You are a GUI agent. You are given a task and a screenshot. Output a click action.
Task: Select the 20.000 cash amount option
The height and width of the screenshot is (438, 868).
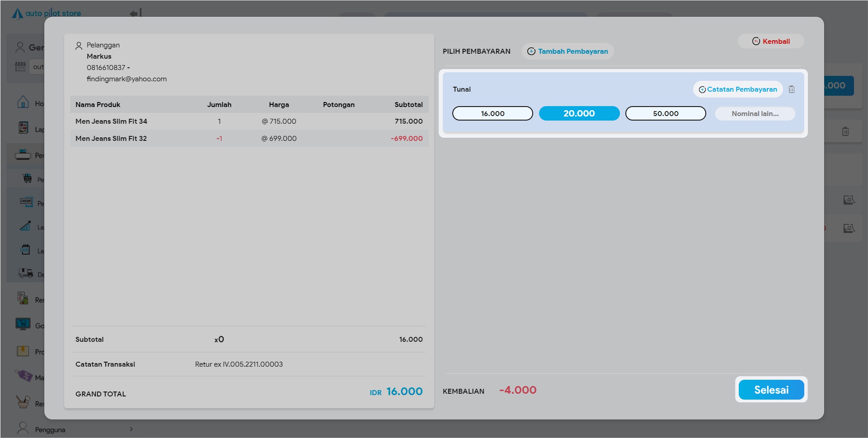[579, 114]
